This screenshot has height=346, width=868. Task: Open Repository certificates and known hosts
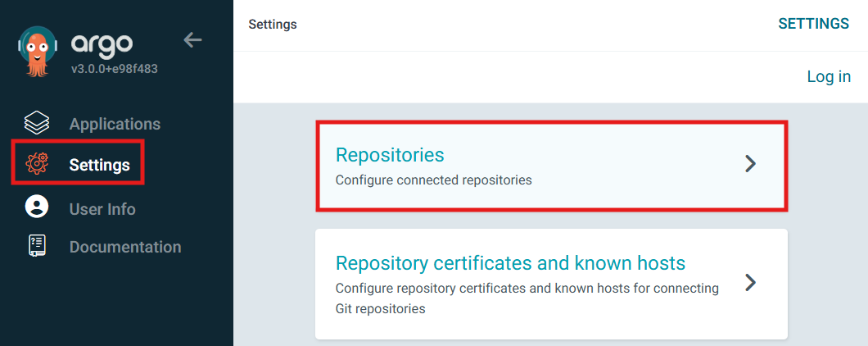(510, 263)
